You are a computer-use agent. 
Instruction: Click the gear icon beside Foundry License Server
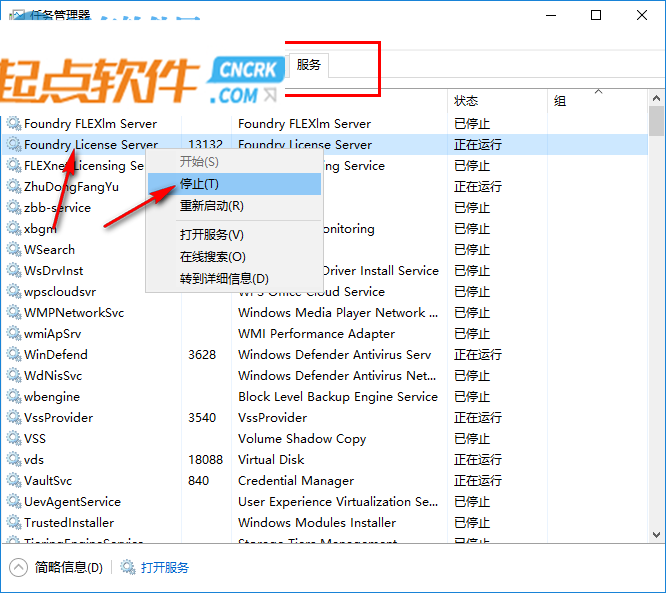point(14,144)
